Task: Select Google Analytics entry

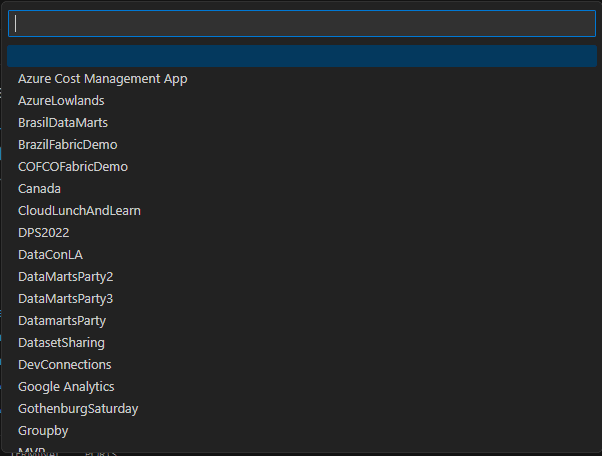Action: tap(302, 387)
